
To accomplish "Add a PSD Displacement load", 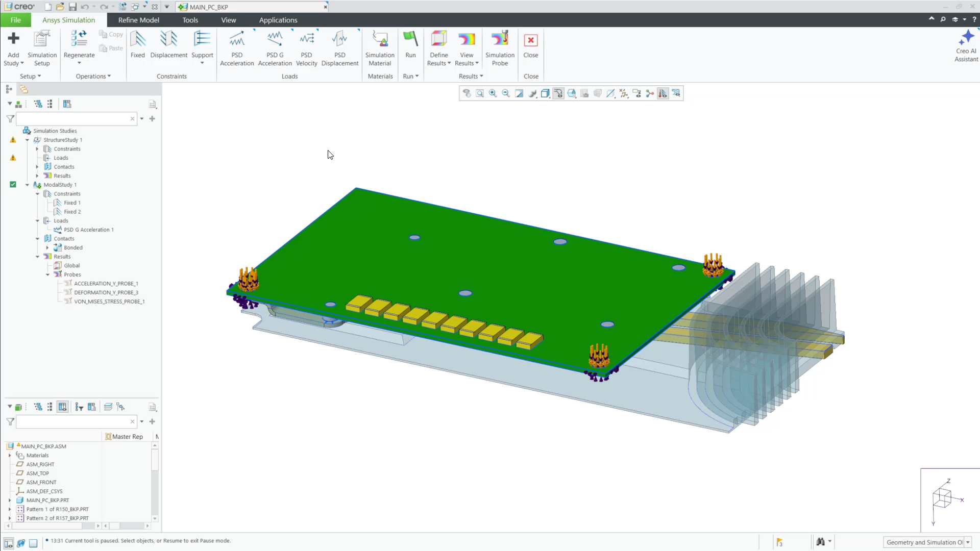I will 340,48.
